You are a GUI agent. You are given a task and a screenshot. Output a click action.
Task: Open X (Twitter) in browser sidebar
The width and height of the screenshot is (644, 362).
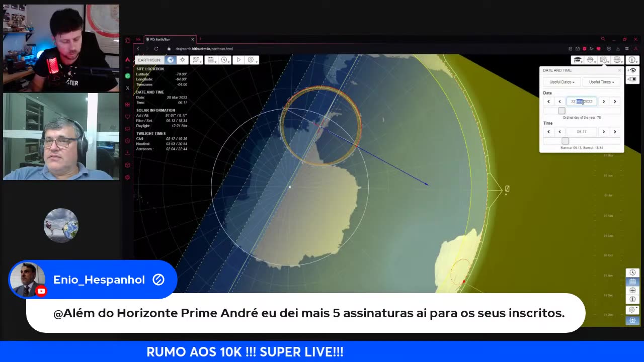128,88
